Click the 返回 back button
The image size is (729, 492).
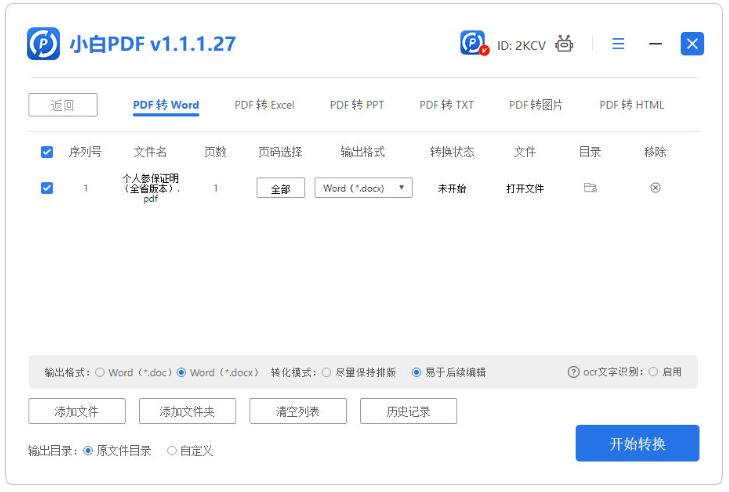pyautogui.click(x=63, y=105)
